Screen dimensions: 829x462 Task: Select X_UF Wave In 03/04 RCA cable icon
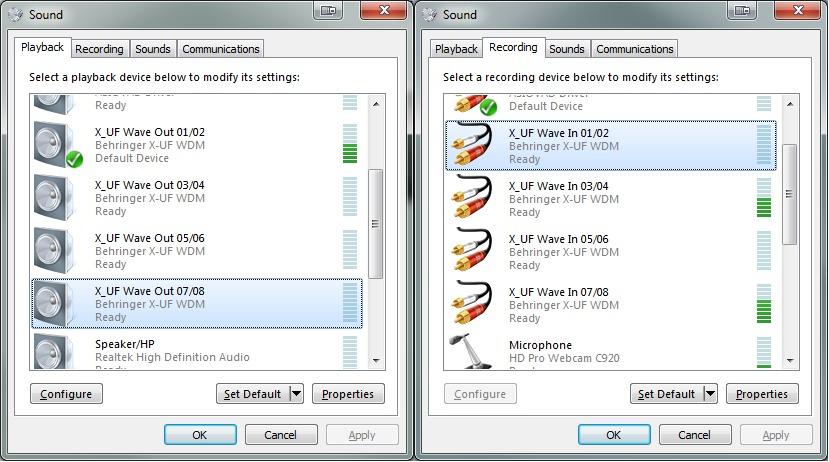click(472, 198)
